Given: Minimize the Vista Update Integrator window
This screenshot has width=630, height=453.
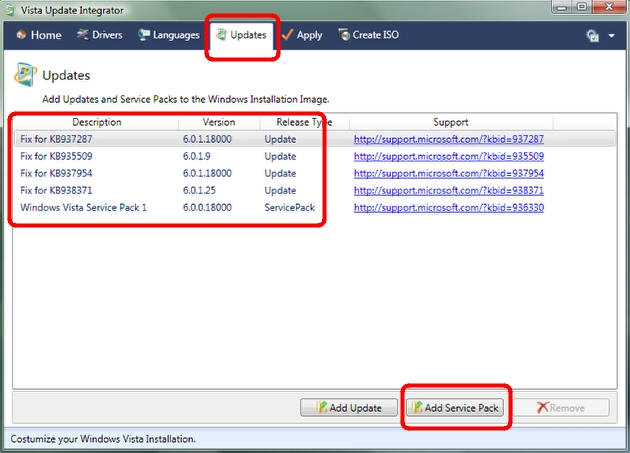Looking at the screenshot, I should pyautogui.click(x=562, y=7).
